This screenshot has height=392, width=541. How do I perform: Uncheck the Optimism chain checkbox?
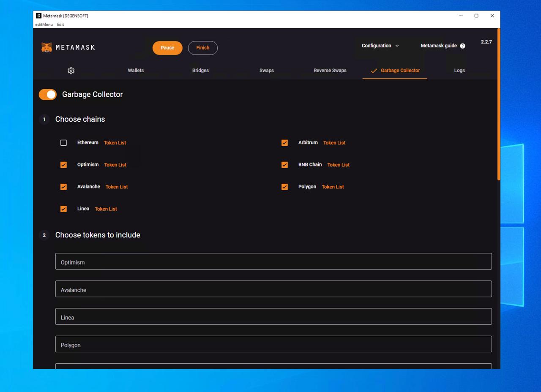point(63,165)
